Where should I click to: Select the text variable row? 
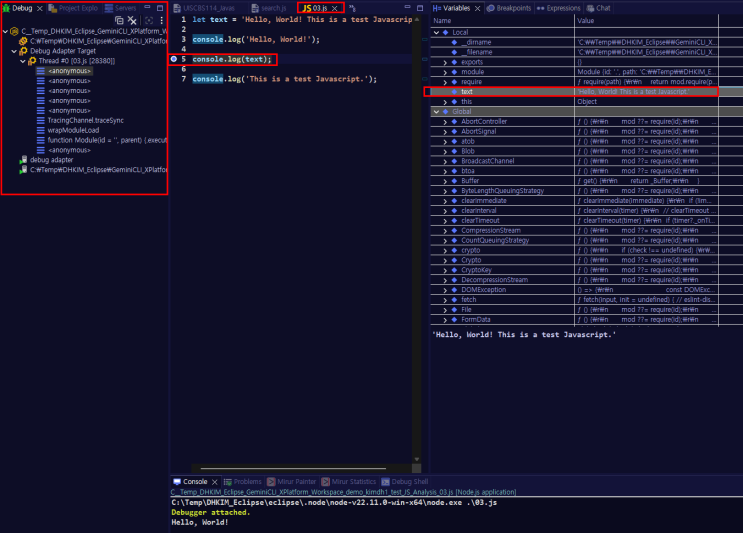coord(571,91)
